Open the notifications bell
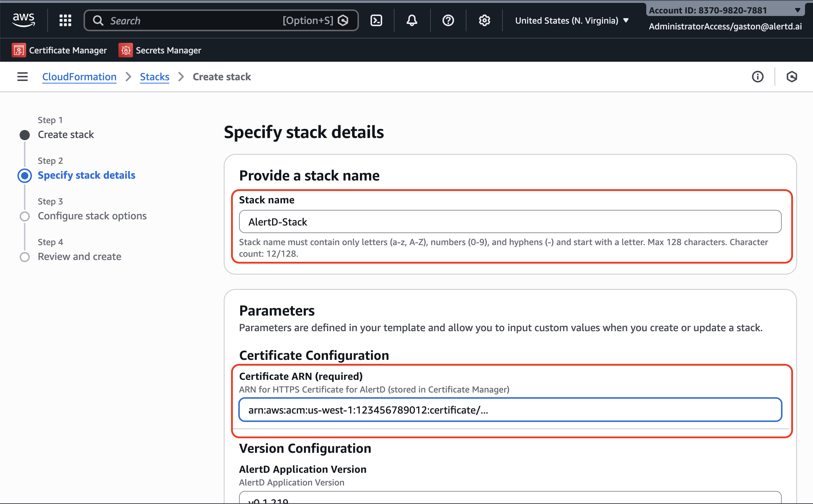Viewport: 813px width, 504px height. (412, 20)
